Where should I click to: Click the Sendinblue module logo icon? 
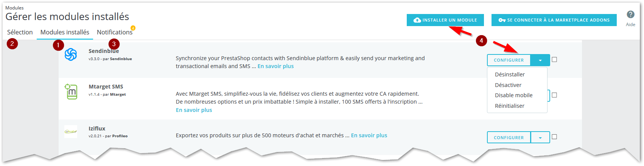tap(71, 54)
